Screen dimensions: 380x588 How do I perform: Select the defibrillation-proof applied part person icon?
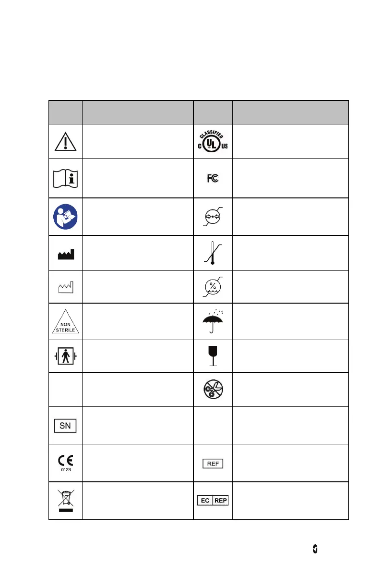point(65,356)
